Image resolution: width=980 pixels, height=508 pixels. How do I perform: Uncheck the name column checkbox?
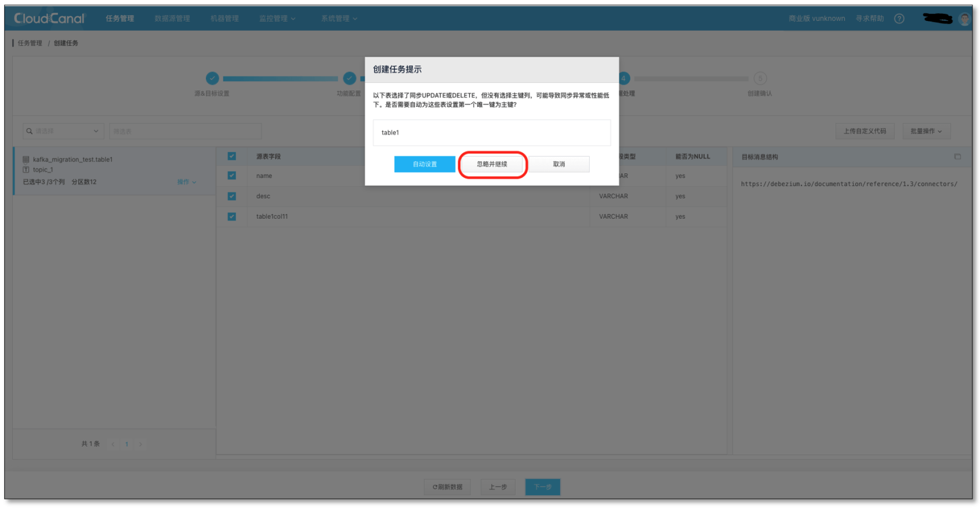pyautogui.click(x=232, y=176)
